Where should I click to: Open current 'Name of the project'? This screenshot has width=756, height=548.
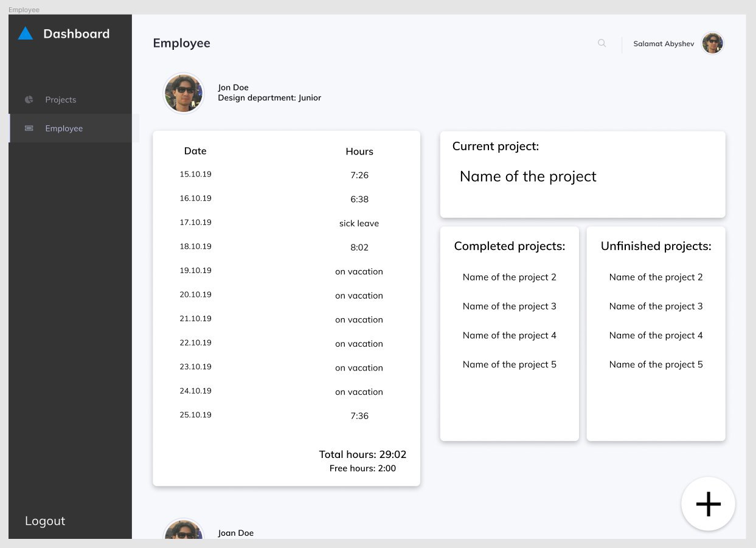pyautogui.click(x=528, y=176)
